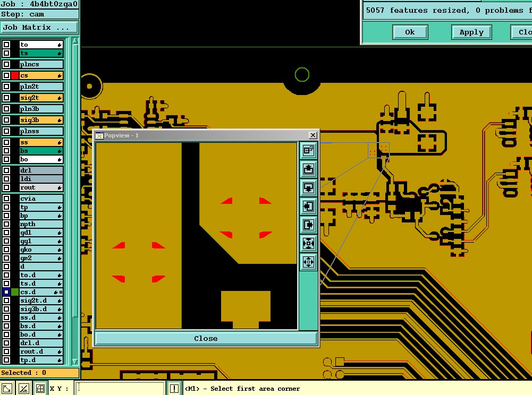The width and height of the screenshot is (532, 395).
Task: Select the to.d layer name
Action: pos(41,275)
